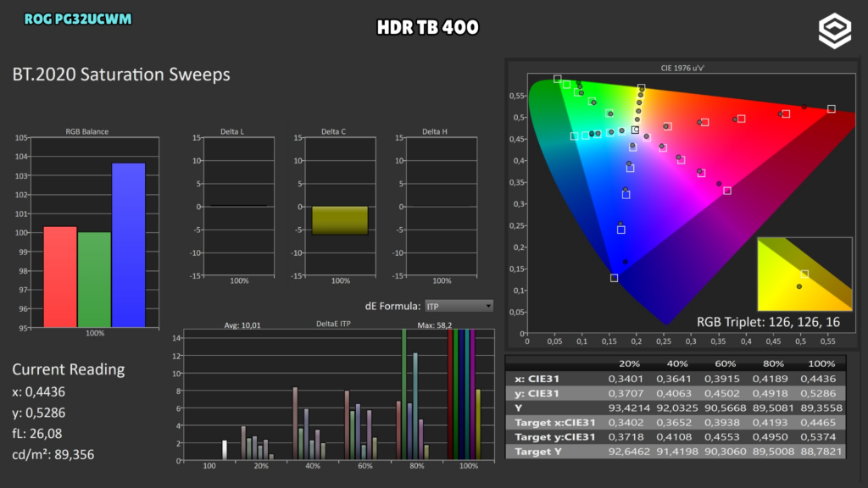
Task: Click the Current Reading y: 0,5286 line
Action: 39,413
